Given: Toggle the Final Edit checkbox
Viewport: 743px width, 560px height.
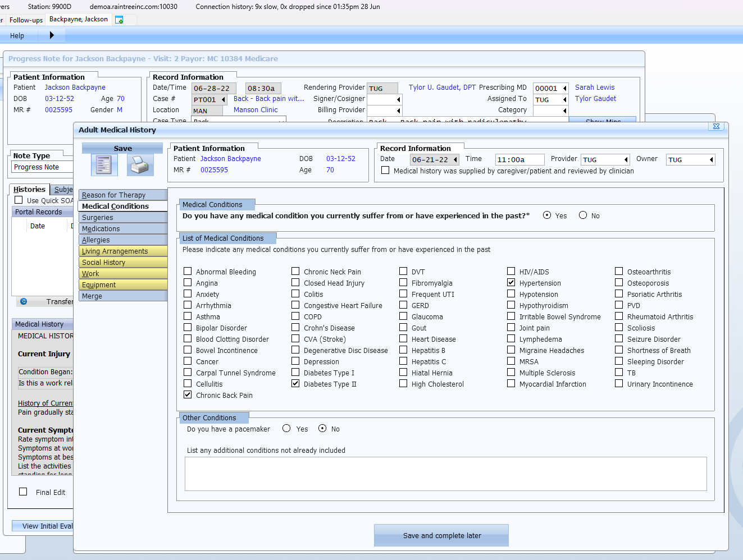Looking at the screenshot, I should coord(23,492).
